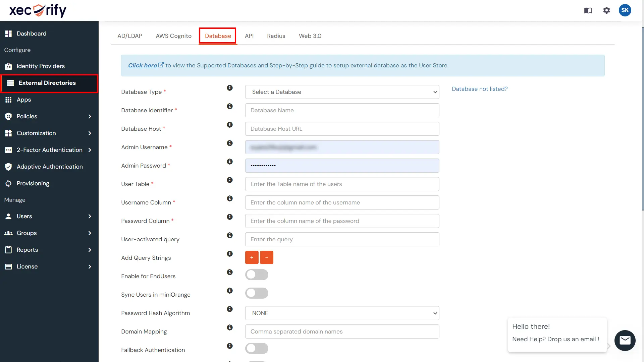Show info tooltip for Admin Username
Viewport: 644px width, 362px height.
pyautogui.click(x=230, y=143)
